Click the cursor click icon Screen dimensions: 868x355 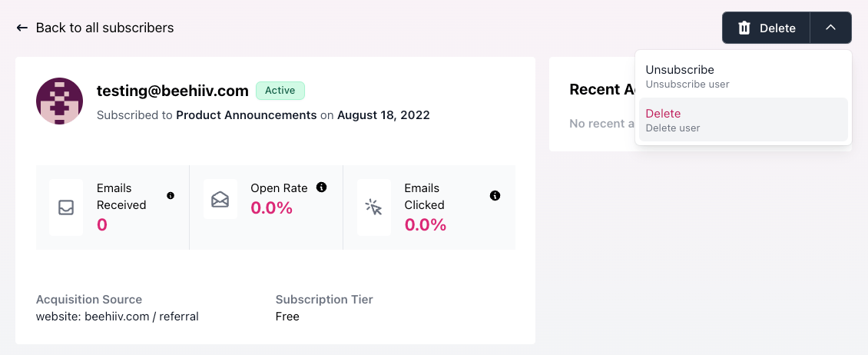[x=373, y=207]
